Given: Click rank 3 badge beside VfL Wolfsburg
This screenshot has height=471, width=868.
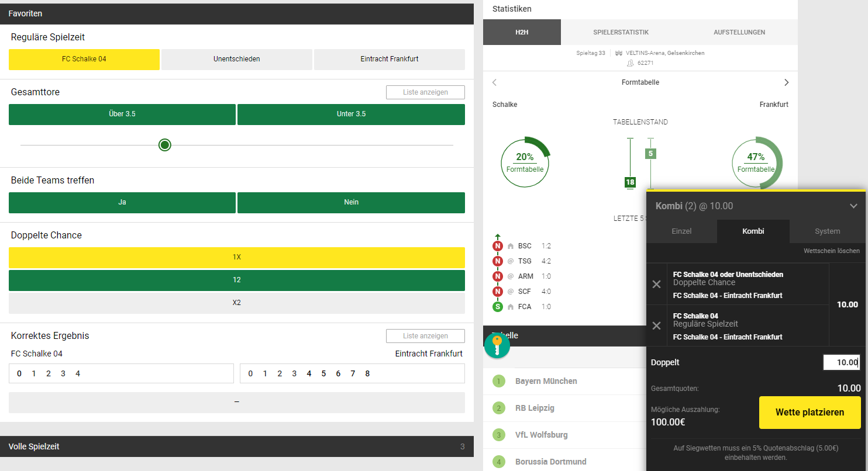Looking at the screenshot, I should (498, 435).
